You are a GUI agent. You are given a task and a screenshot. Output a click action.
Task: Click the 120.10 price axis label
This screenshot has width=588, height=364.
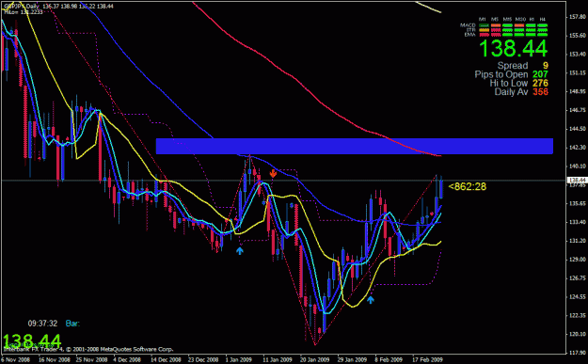tap(578, 334)
